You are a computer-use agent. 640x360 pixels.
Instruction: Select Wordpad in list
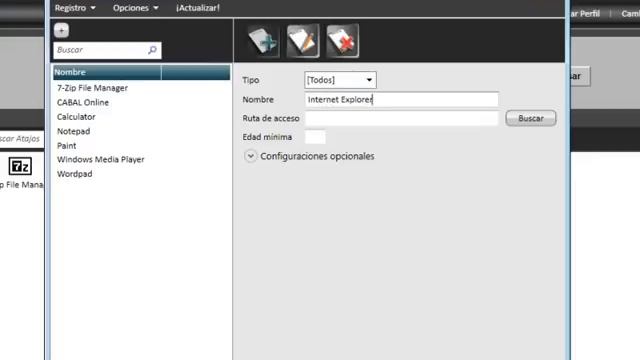click(x=75, y=174)
